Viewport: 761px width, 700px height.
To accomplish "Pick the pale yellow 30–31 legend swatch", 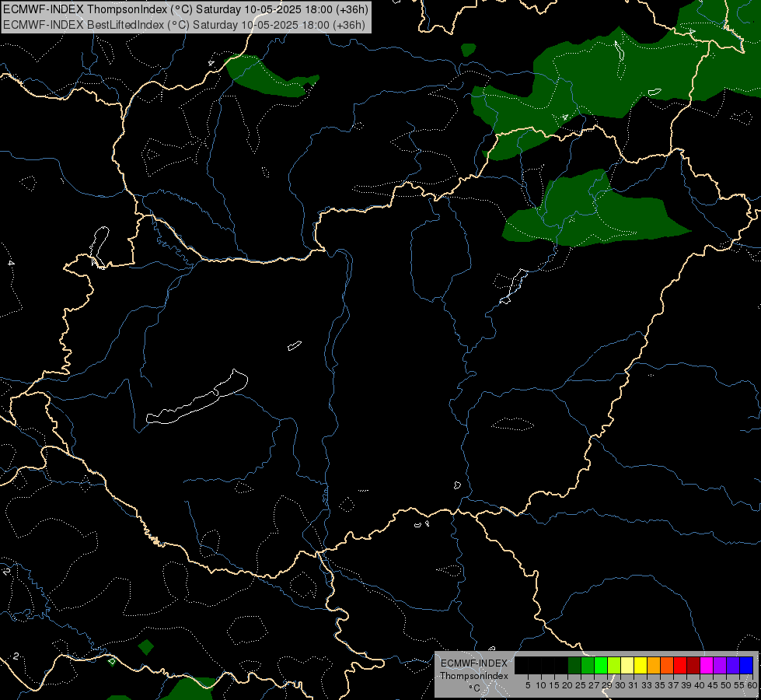I will click(x=627, y=665).
